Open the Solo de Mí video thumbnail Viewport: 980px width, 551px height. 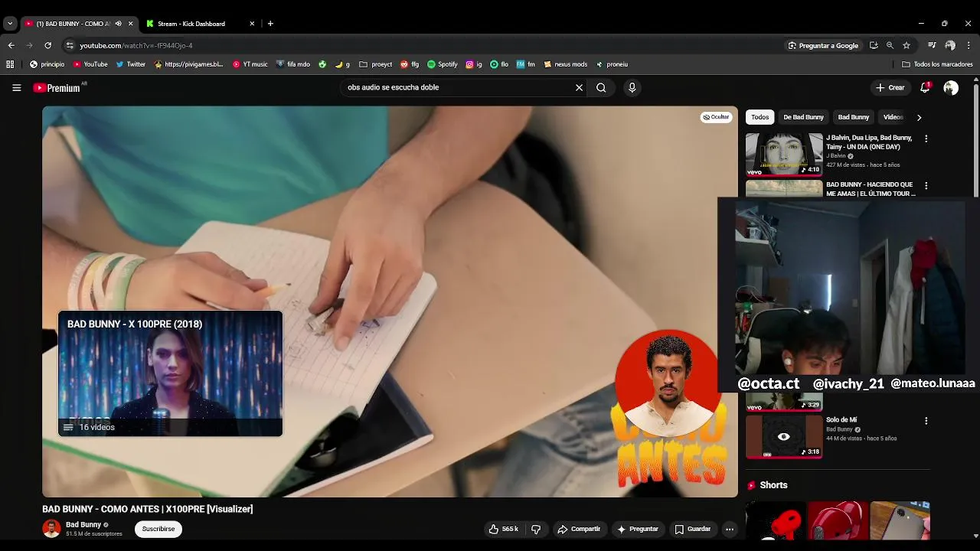coord(784,435)
